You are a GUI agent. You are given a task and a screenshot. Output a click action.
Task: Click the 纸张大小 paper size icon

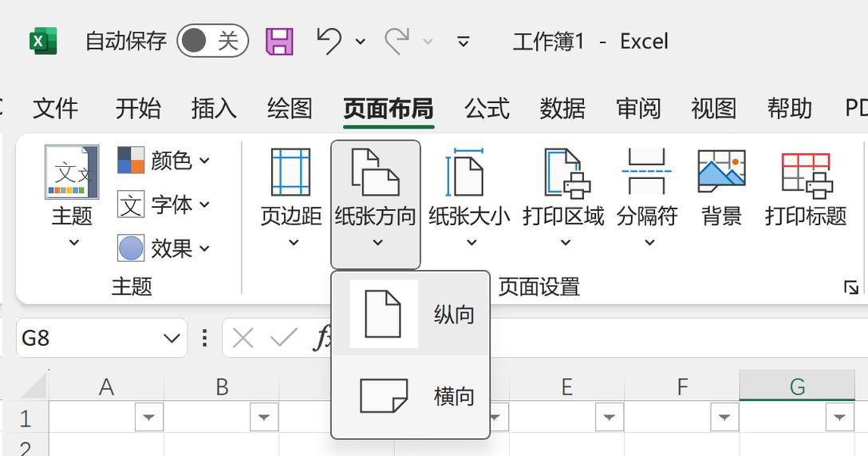[464, 172]
